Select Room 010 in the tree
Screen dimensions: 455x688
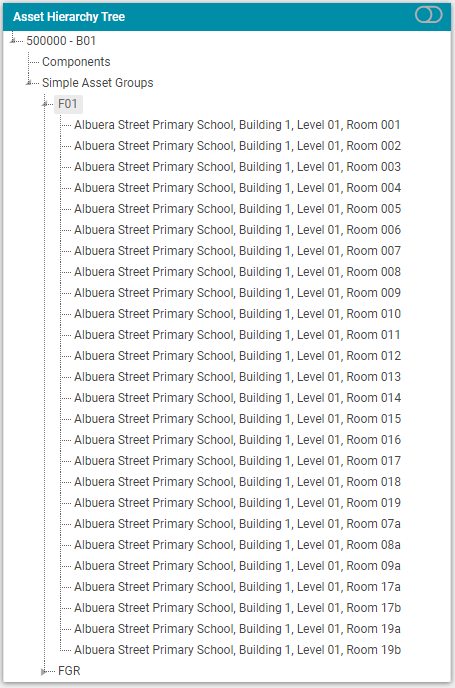click(x=237, y=314)
